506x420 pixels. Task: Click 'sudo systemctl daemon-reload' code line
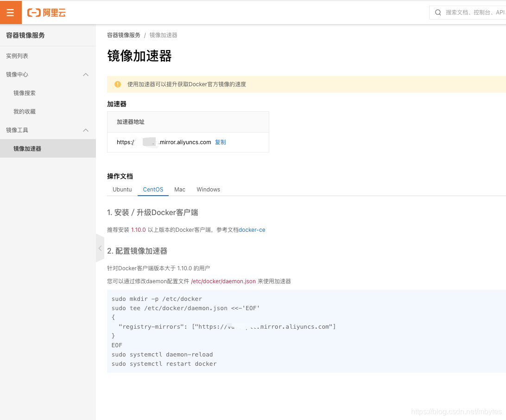[x=162, y=355]
